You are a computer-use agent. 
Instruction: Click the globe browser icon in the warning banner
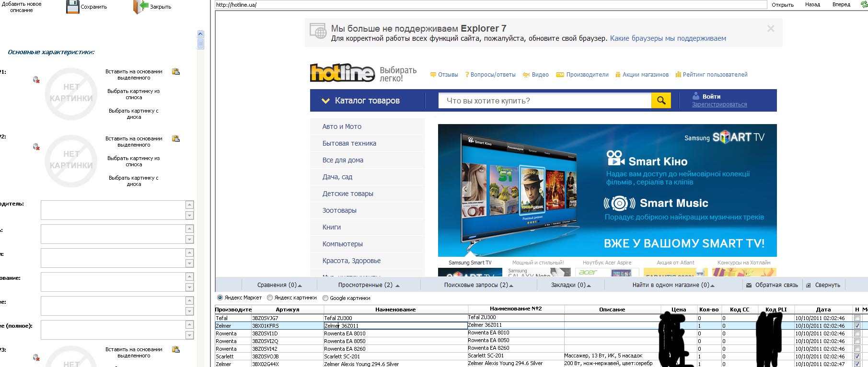318,31
